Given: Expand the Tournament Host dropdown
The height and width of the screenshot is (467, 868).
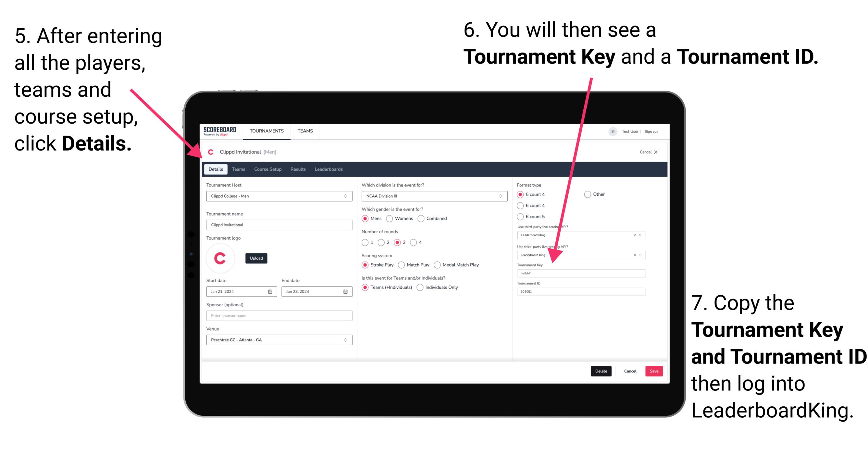Looking at the screenshot, I should (x=346, y=196).
